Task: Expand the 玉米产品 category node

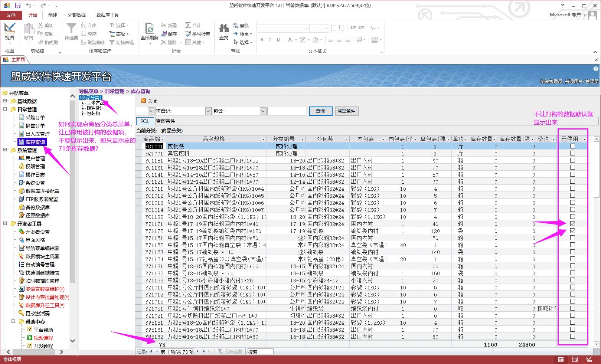Action: (82, 103)
